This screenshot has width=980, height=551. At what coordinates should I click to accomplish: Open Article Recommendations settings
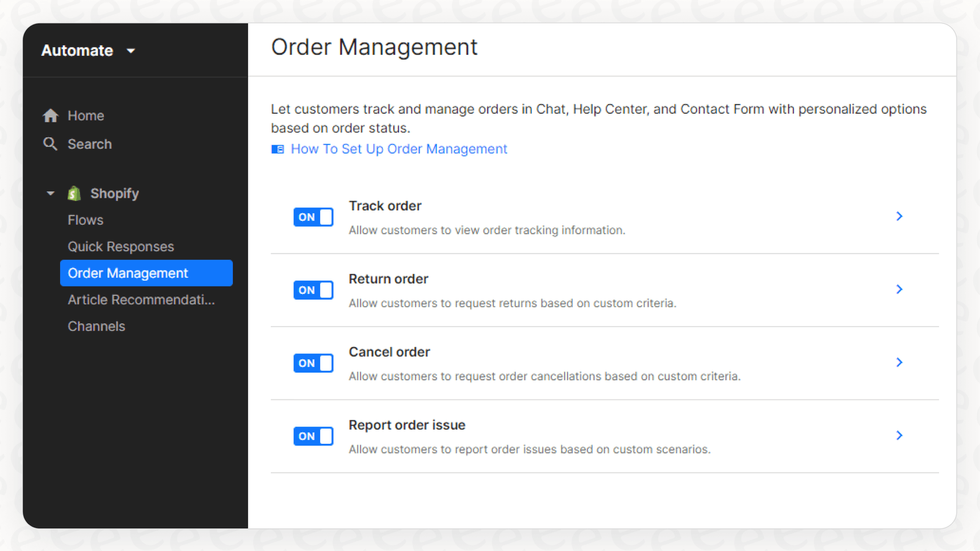click(x=142, y=300)
